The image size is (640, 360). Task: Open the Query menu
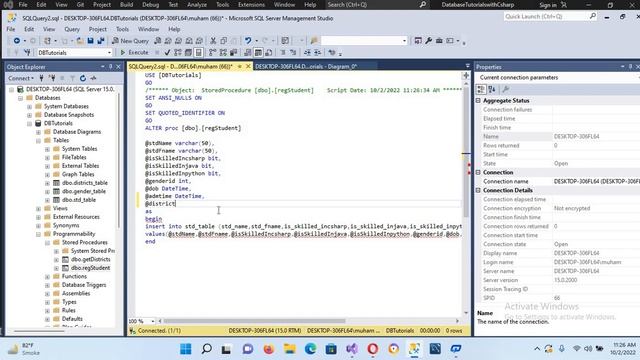[x=72, y=29]
